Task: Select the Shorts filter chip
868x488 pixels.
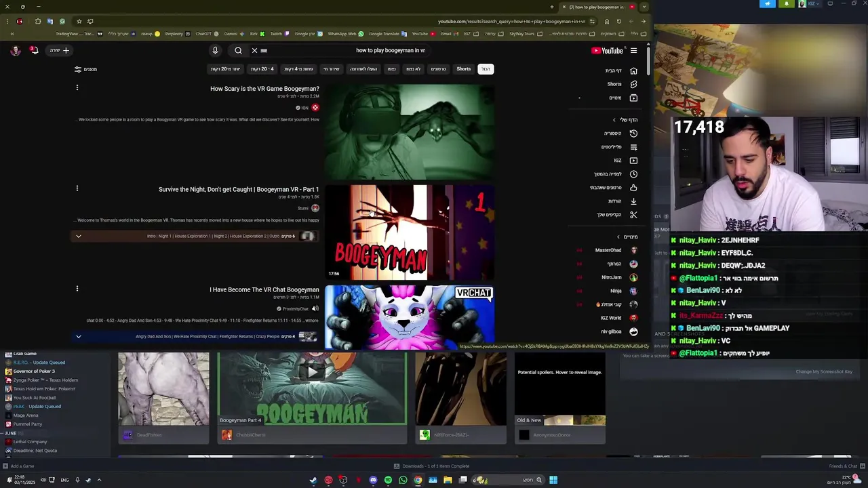Action: click(464, 69)
